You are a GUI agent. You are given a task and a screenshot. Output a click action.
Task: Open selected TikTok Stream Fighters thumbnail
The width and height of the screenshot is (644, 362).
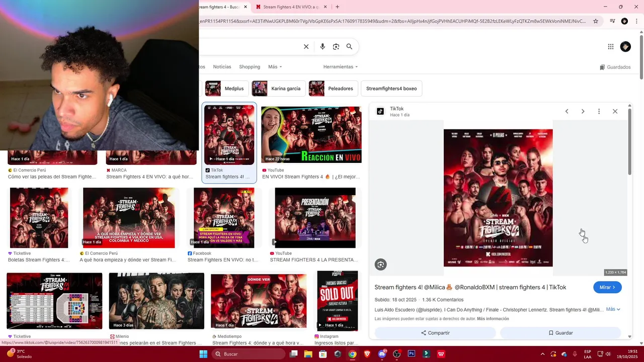(229, 135)
